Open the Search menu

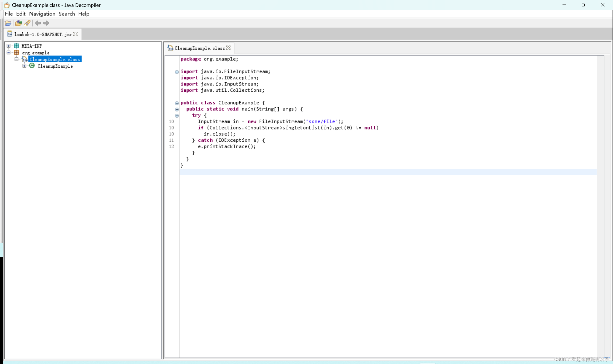[66, 14]
